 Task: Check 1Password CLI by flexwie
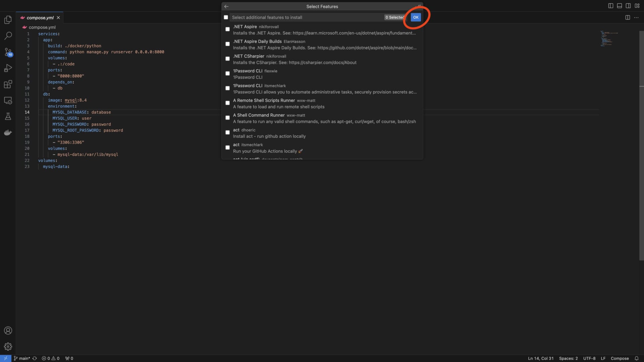coord(227,74)
